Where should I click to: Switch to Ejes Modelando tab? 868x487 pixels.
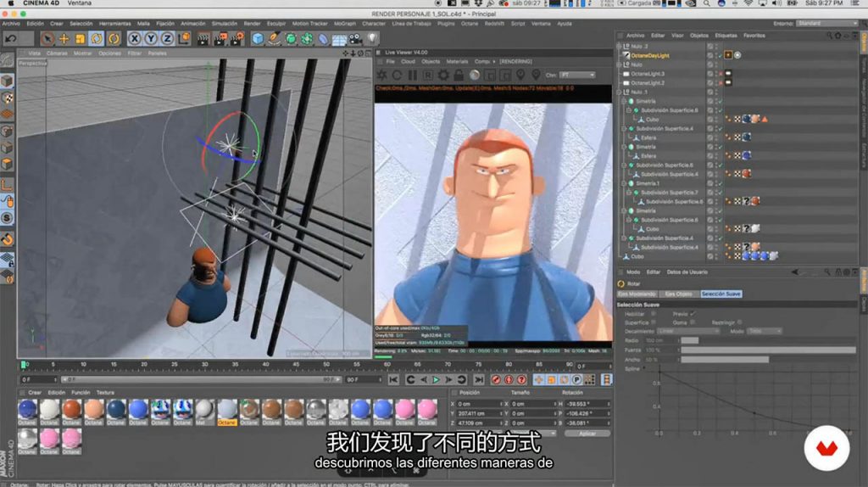coord(637,294)
